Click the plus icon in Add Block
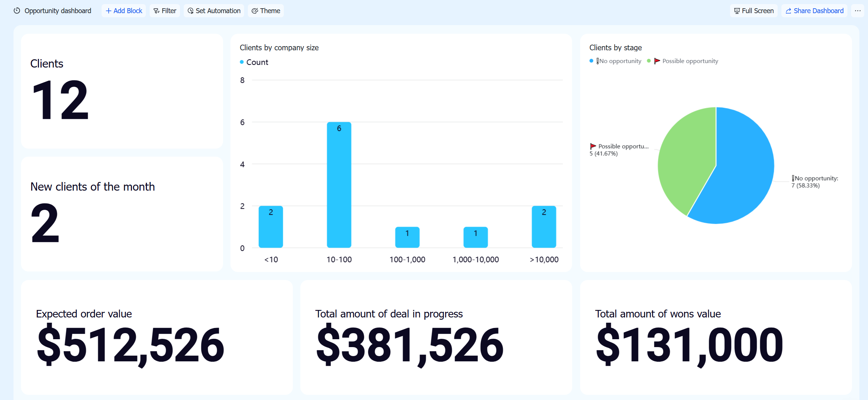The width and height of the screenshot is (868, 400). click(108, 11)
